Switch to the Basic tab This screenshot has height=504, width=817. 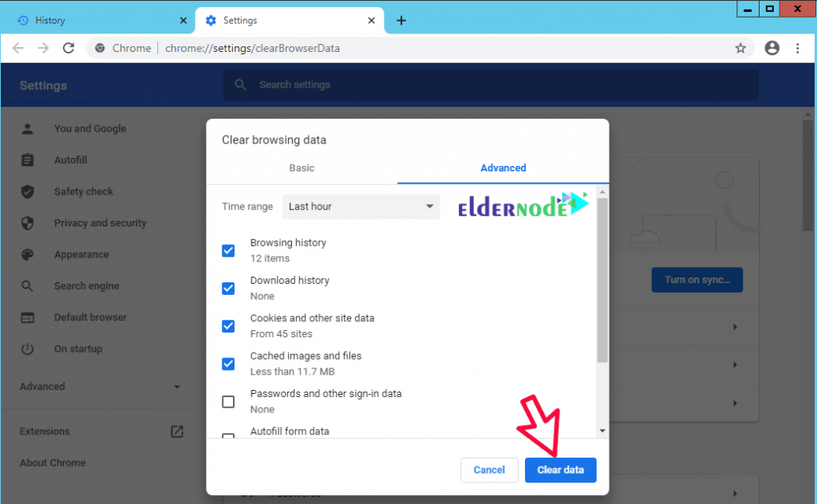coord(302,168)
